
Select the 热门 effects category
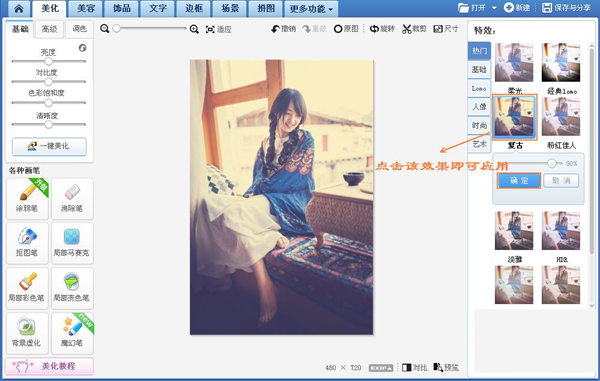click(x=479, y=51)
